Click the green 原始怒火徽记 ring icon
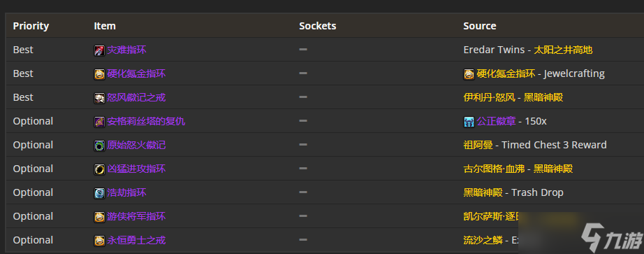 coord(99,146)
